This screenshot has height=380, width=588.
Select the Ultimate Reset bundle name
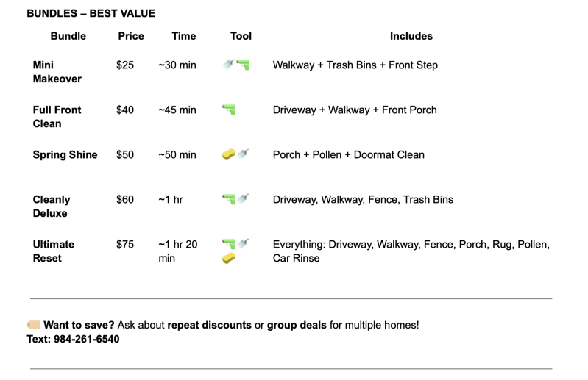coord(54,251)
